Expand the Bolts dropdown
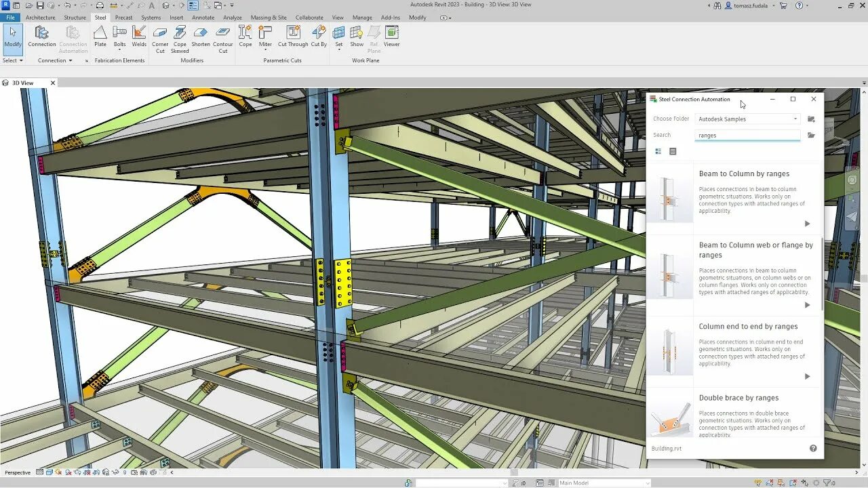 [120, 50]
